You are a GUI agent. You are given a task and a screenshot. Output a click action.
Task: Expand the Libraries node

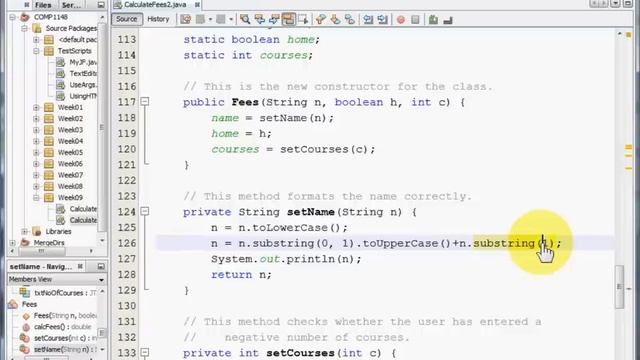point(24,231)
